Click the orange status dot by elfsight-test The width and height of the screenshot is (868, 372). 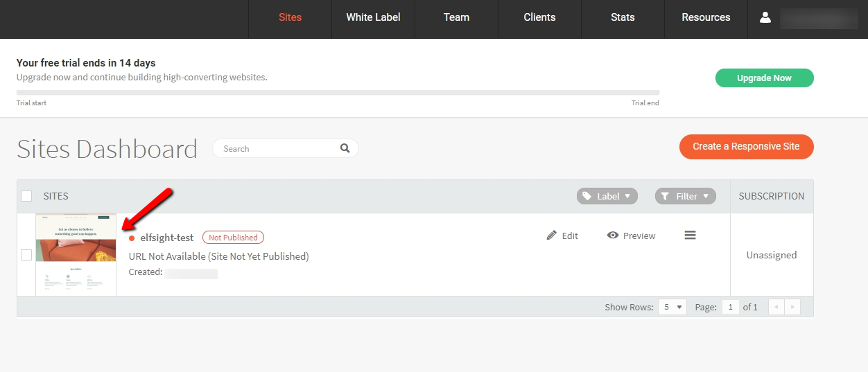point(132,238)
